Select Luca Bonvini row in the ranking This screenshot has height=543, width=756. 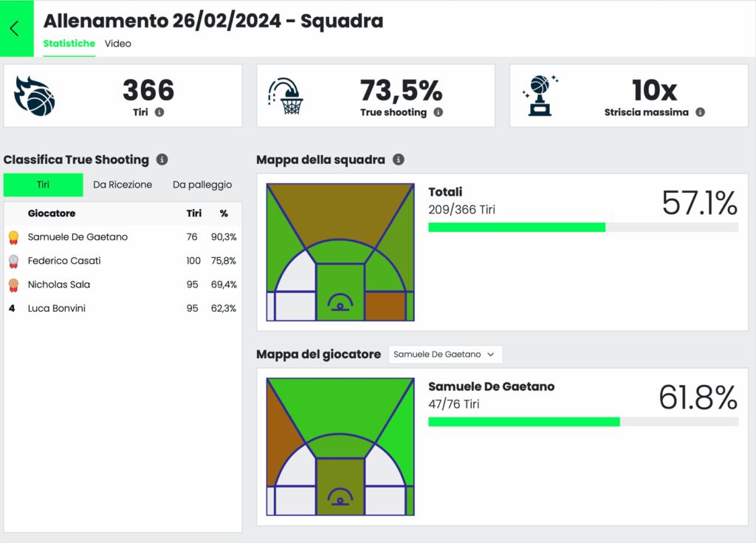pos(57,308)
